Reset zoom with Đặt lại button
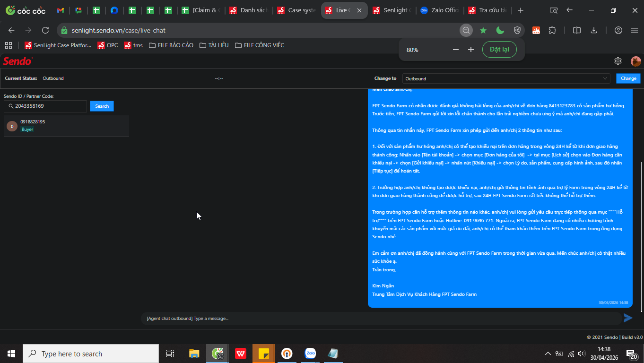This screenshot has width=644, height=363. [499, 50]
